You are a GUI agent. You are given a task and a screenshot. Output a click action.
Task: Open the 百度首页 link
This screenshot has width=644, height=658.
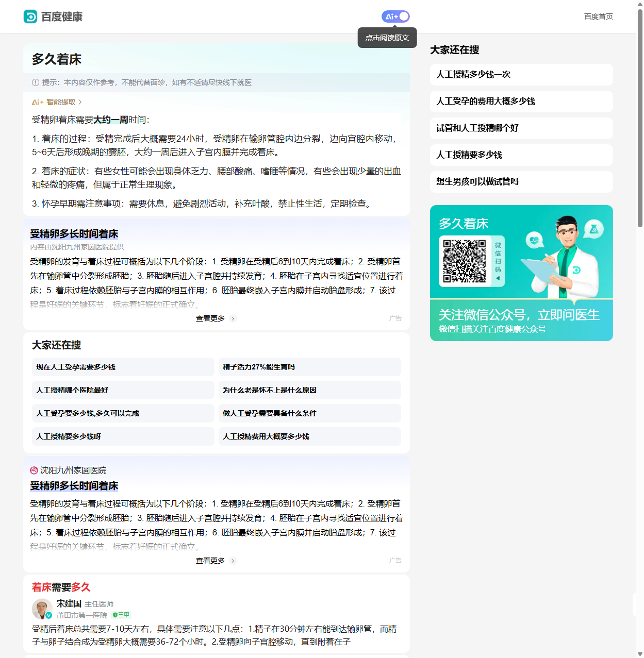point(598,16)
